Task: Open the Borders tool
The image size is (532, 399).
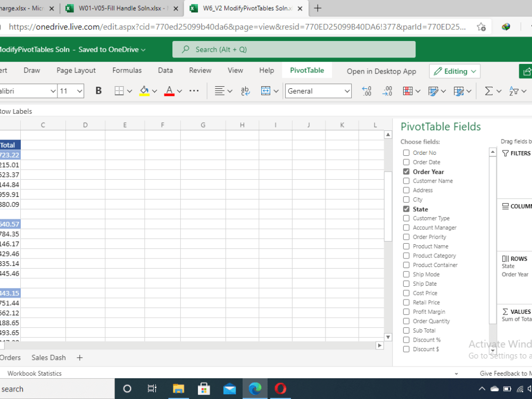Action: pos(119,90)
